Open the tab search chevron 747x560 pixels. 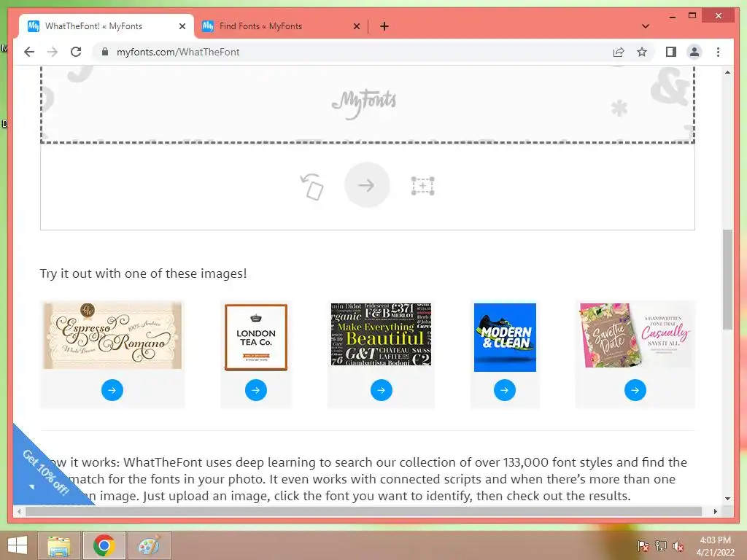pos(646,27)
